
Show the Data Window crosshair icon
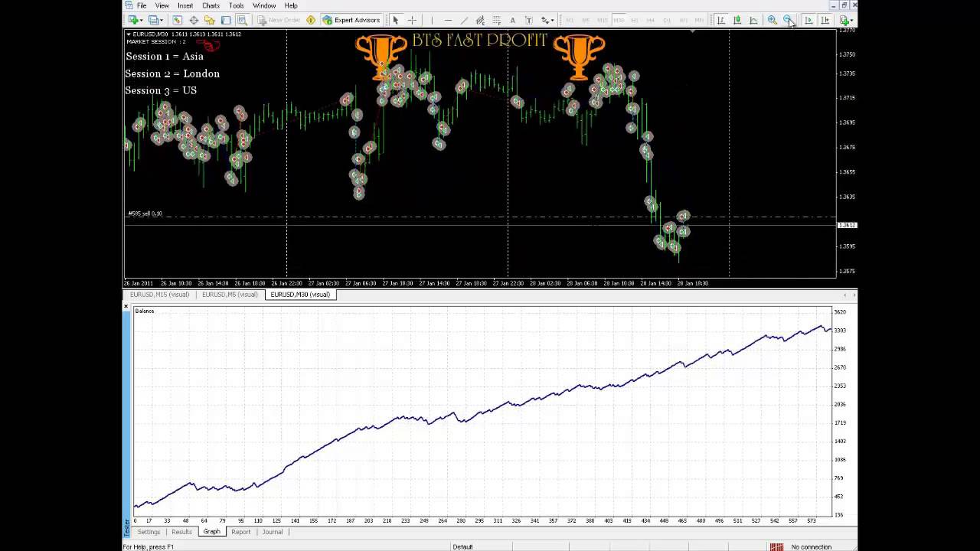[193, 20]
